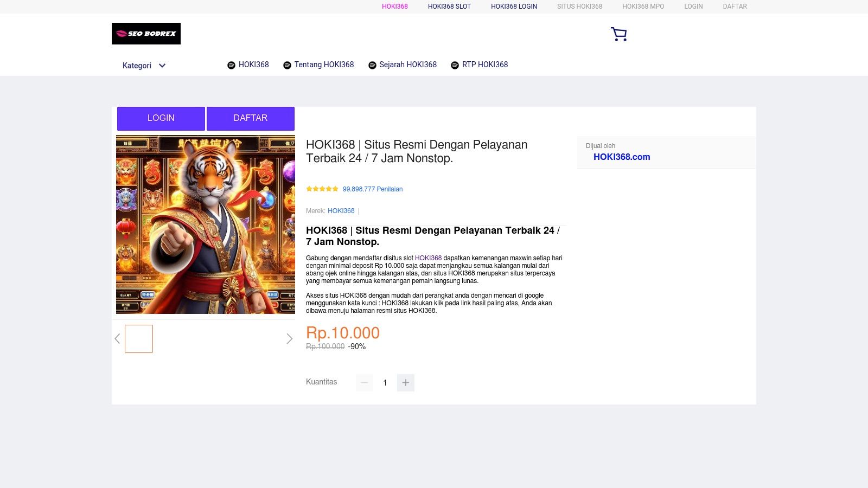Open HOKI368 LOGIN top link
Image resolution: width=868 pixels, height=488 pixels.
click(x=514, y=7)
